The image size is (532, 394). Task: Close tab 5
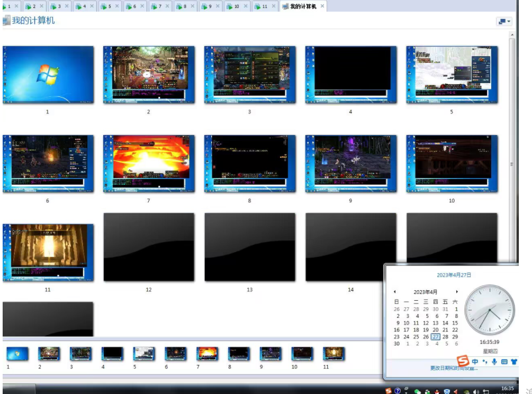[x=117, y=6]
